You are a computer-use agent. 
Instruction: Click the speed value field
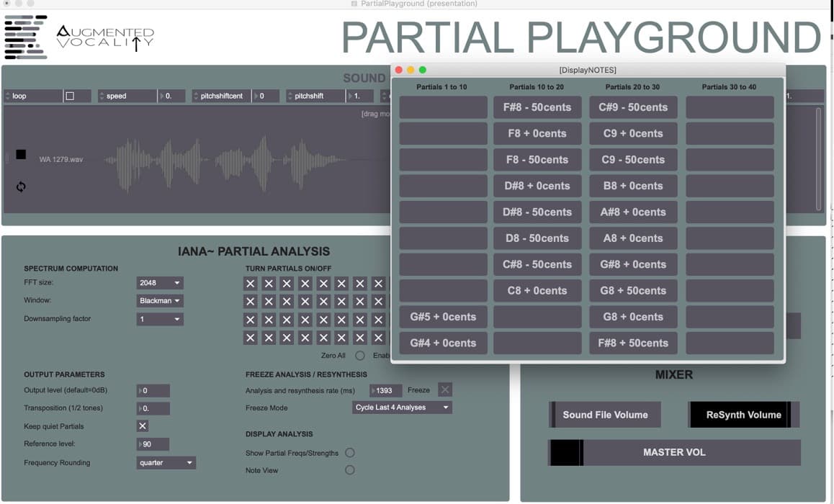pos(172,96)
